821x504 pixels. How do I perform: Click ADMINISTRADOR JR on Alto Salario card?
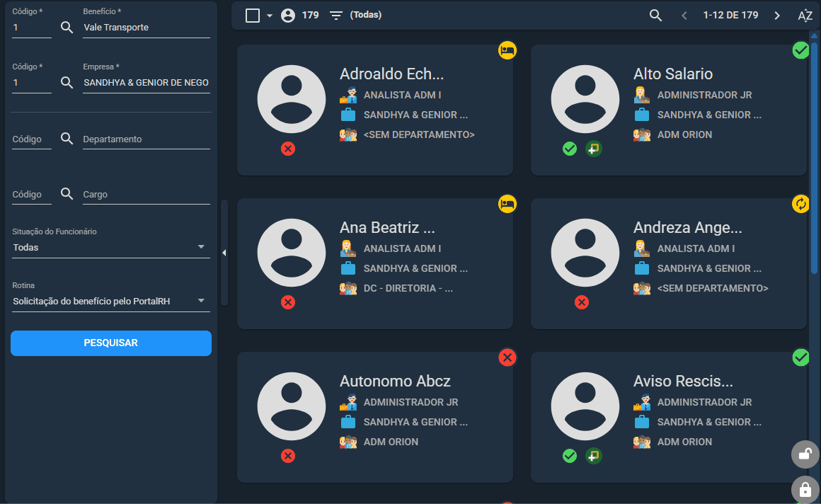(705, 95)
